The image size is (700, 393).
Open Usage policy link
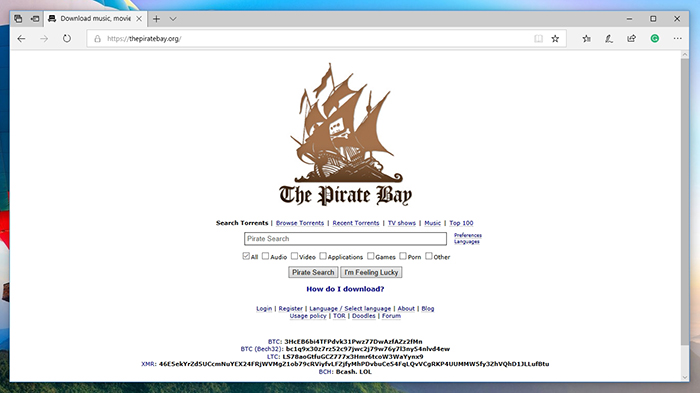pyautogui.click(x=308, y=316)
